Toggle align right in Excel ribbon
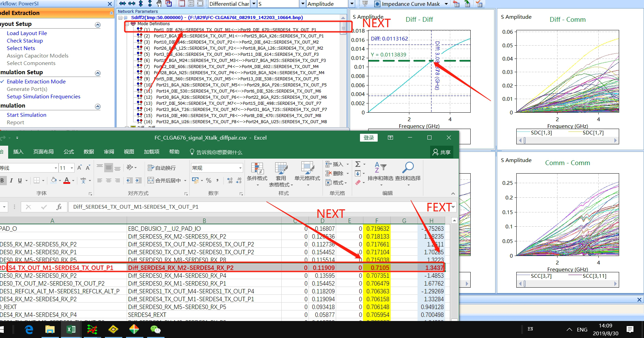Screen dimensions: 644x338 tap(117, 180)
